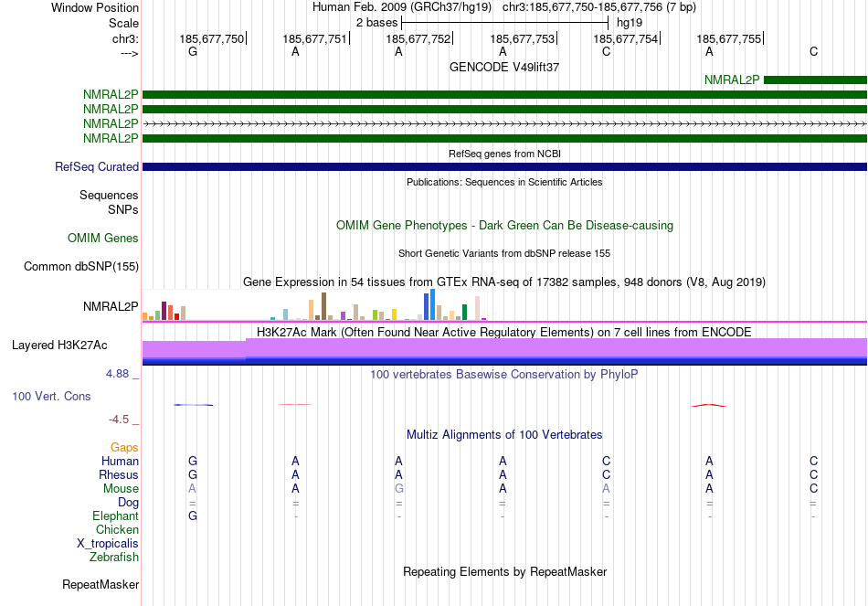Click the Chicken alignment row label

[117, 529]
